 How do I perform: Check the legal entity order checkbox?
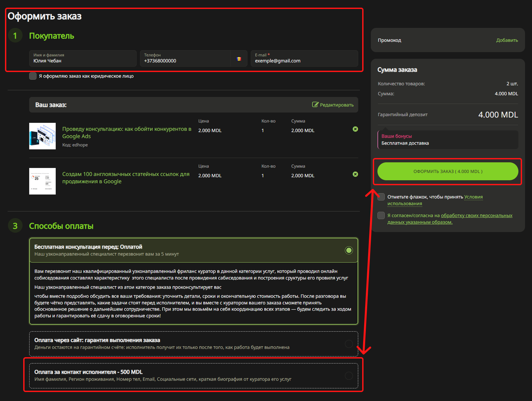[x=33, y=76]
